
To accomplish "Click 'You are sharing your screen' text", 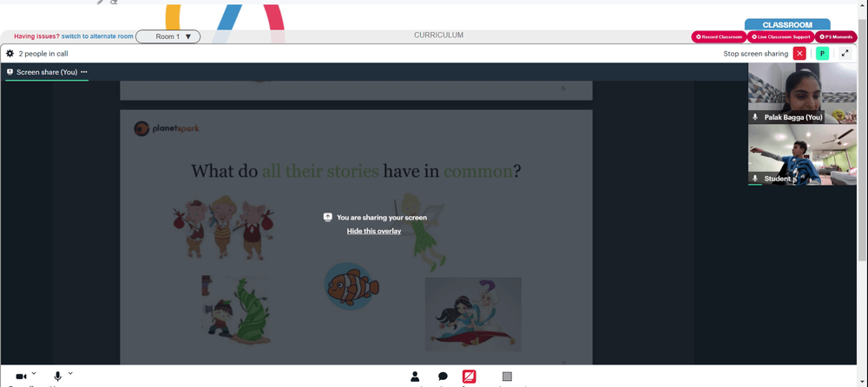I will tap(382, 218).
